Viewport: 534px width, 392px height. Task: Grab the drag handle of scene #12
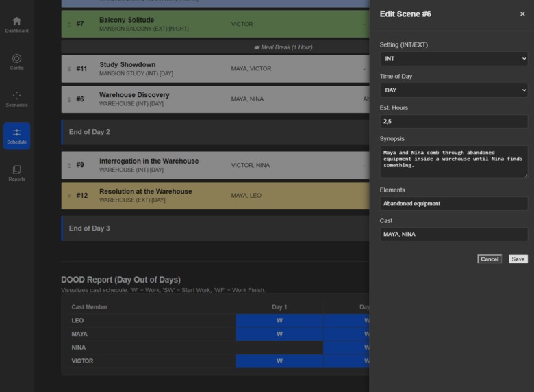coord(69,196)
